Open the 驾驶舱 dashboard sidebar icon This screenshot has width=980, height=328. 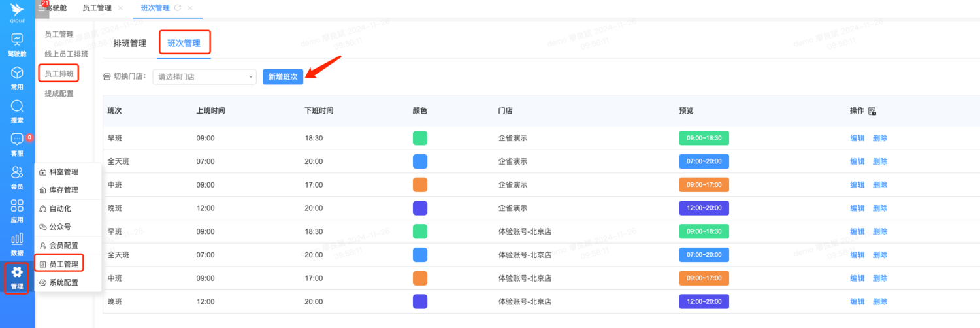(17, 41)
